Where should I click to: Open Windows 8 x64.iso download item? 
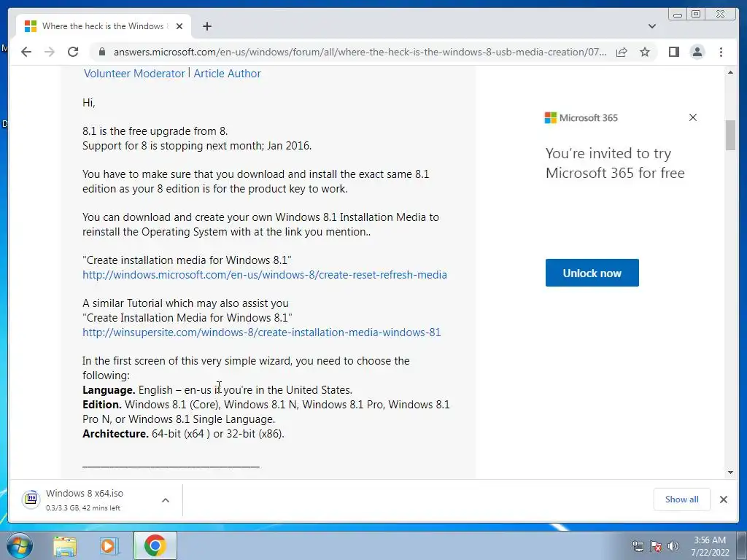click(x=85, y=499)
